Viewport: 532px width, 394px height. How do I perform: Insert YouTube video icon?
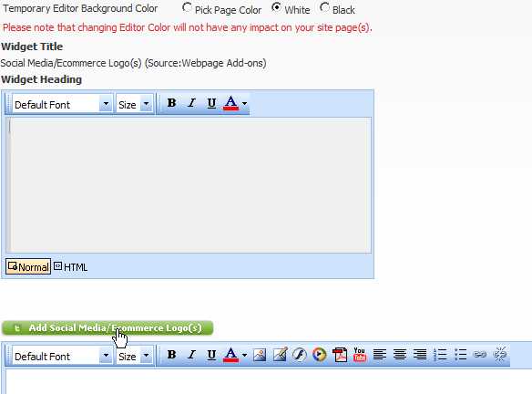coord(360,355)
